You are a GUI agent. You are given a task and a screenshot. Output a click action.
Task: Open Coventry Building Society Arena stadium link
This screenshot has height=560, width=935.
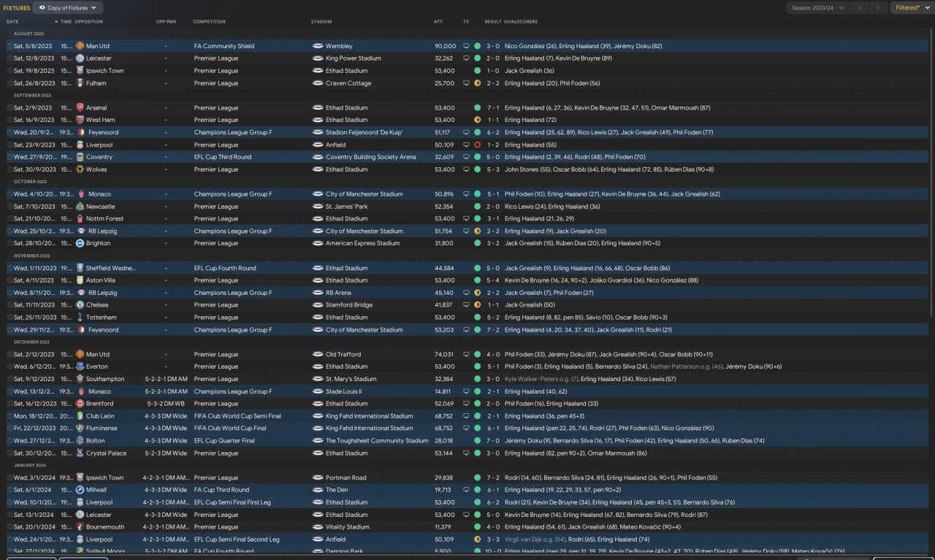[371, 157]
